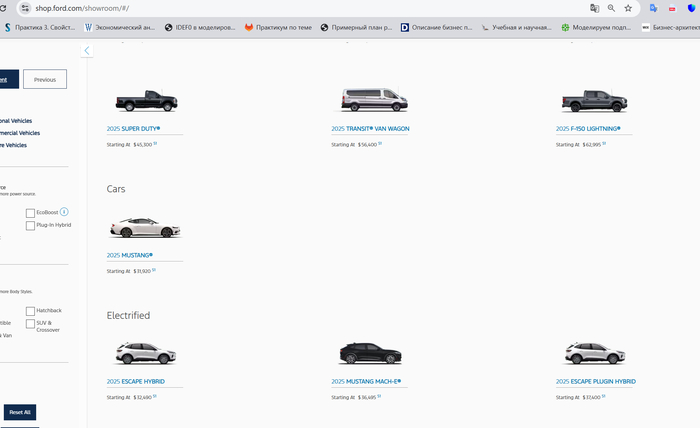Click the zoom magnifier icon in address bar

611,8
